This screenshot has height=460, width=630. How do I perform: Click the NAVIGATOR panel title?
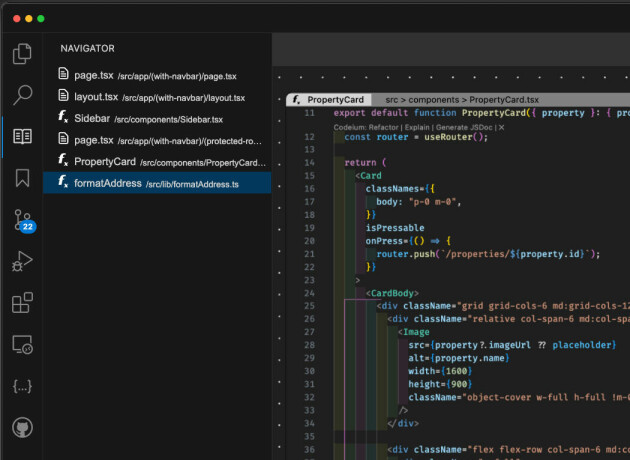pyautogui.click(x=88, y=49)
